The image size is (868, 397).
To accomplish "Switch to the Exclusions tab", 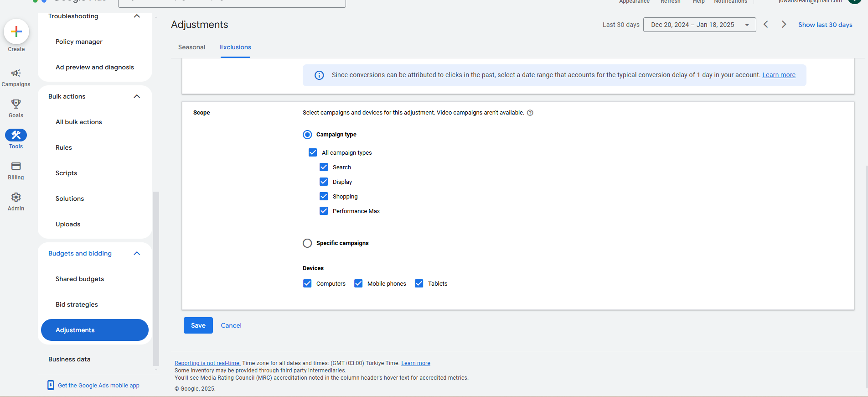I will point(235,47).
